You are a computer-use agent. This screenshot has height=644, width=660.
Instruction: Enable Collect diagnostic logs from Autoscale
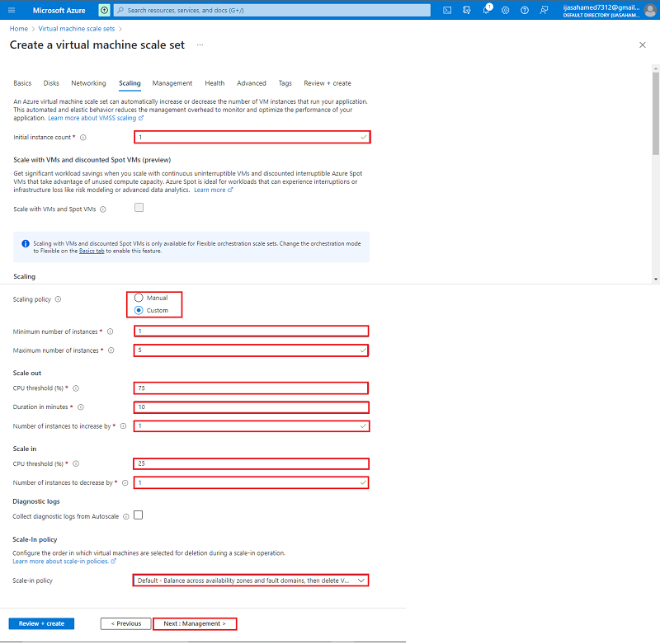(x=138, y=515)
